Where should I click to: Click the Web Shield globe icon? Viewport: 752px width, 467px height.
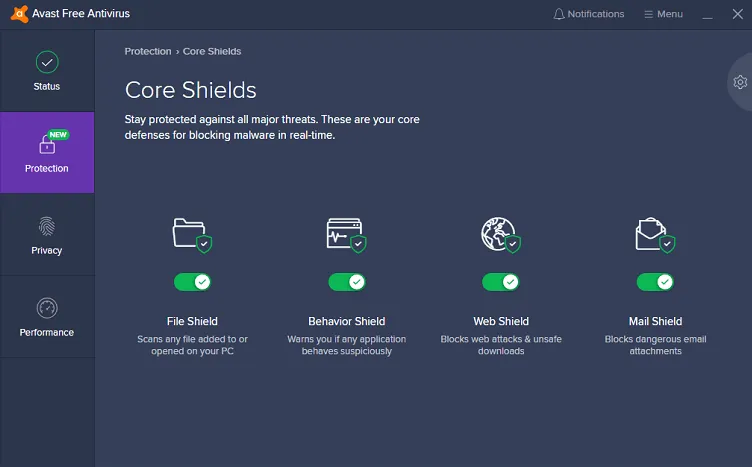pyautogui.click(x=501, y=235)
